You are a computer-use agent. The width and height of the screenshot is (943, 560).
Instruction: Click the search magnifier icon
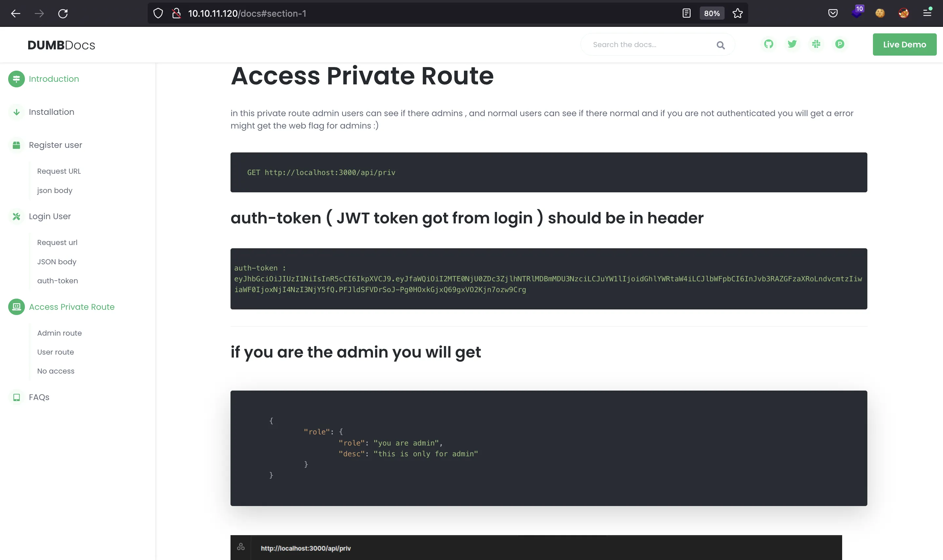click(x=721, y=45)
